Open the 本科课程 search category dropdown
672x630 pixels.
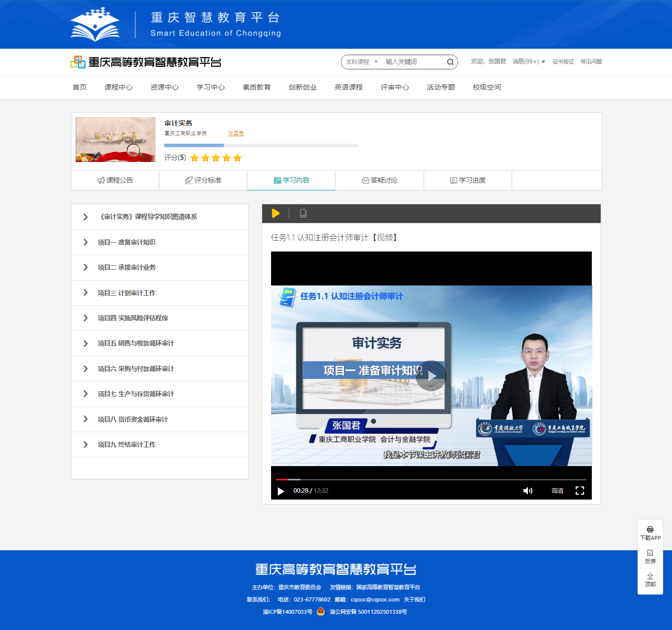(362, 62)
